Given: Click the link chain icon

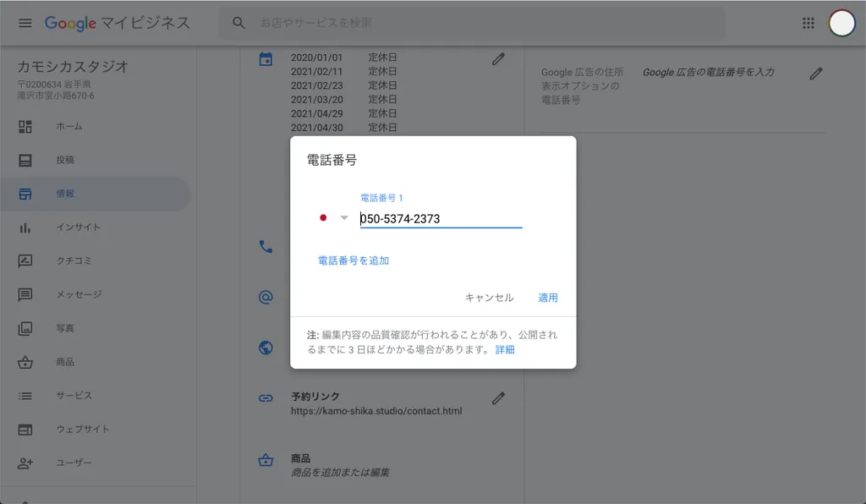Looking at the screenshot, I should (266, 398).
